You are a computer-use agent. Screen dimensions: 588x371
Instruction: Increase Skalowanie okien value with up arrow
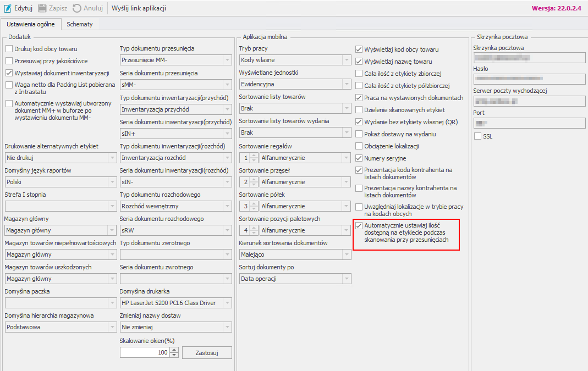coord(174,350)
